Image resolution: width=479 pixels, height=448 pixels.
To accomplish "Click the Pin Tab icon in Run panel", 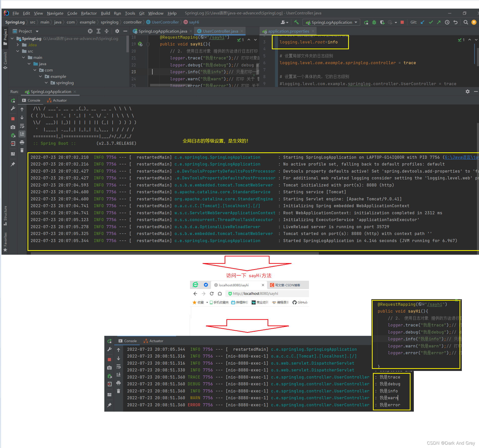I will tap(13, 164).
